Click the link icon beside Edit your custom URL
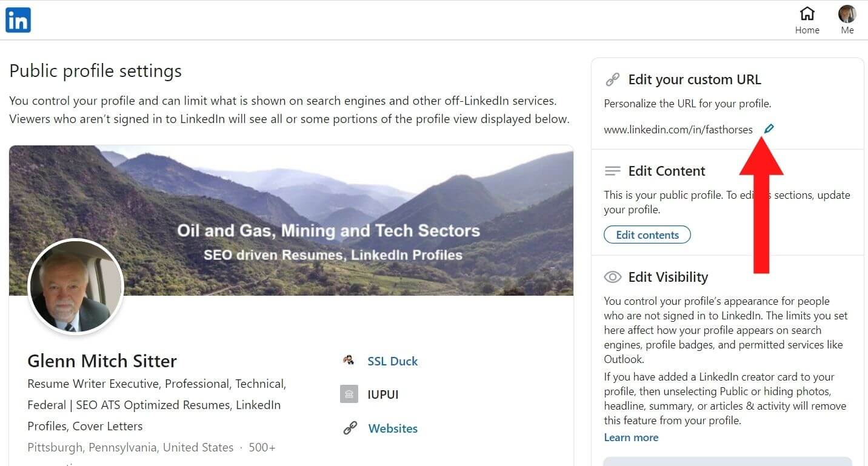 tap(612, 79)
